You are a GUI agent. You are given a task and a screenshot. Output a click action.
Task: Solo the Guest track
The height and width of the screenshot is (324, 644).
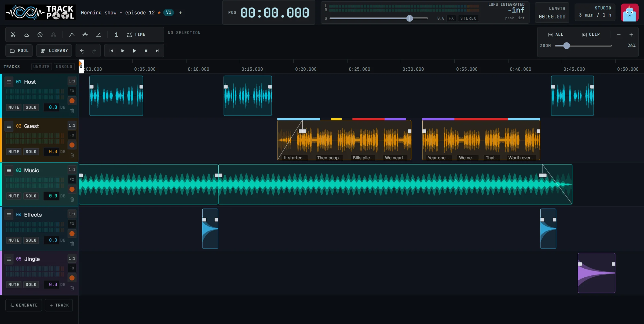pyautogui.click(x=31, y=152)
